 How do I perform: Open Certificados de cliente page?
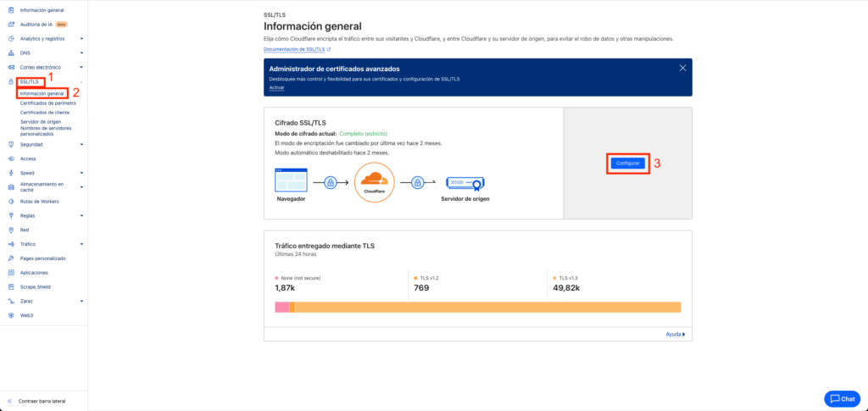pos(45,113)
